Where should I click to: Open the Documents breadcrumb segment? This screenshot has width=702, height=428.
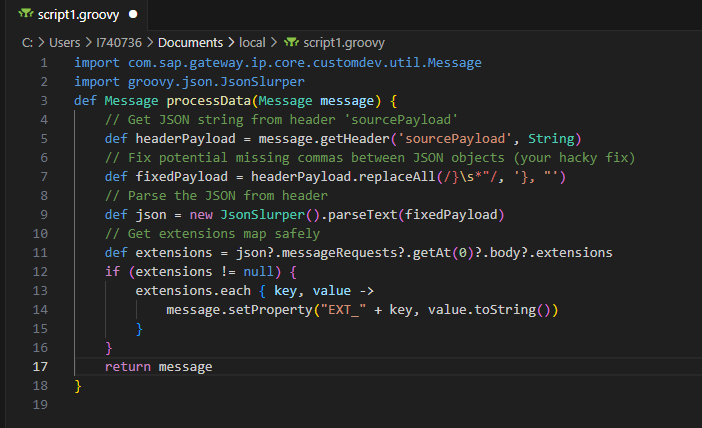(190, 43)
